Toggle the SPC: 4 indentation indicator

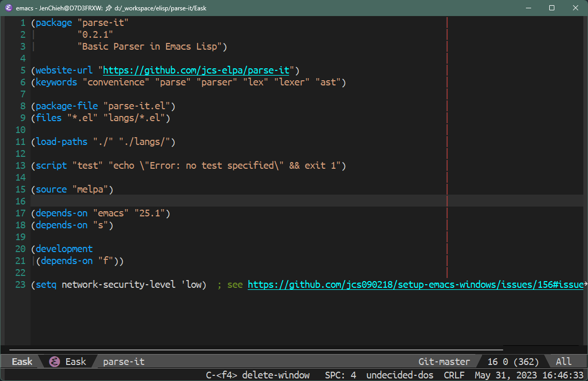coord(340,375)
